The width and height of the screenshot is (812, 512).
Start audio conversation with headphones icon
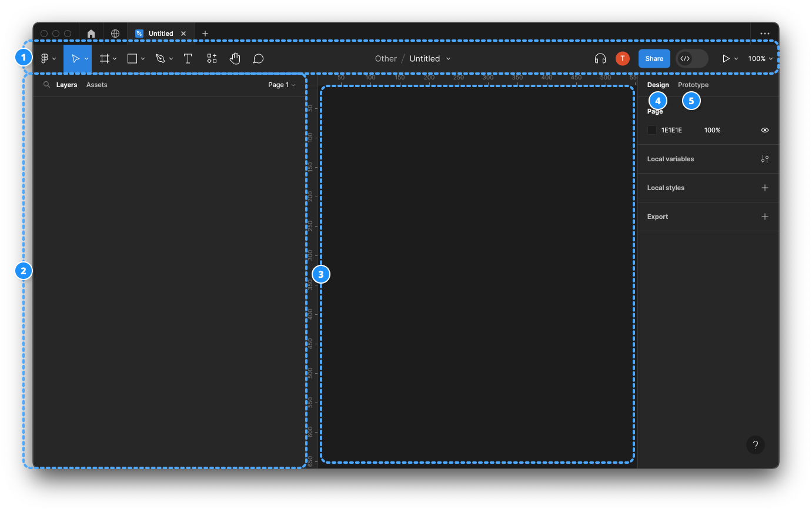[x=600, y=59]
